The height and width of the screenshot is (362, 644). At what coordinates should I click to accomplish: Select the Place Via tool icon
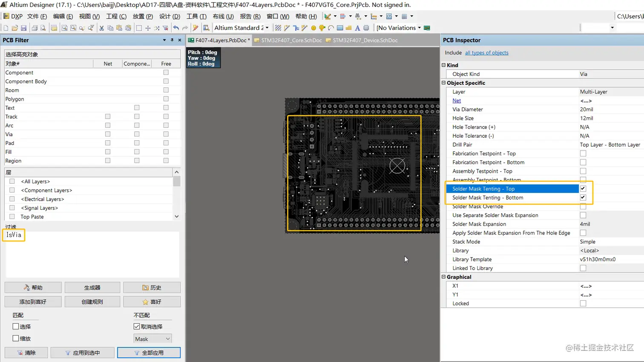(x=322, y=28)
